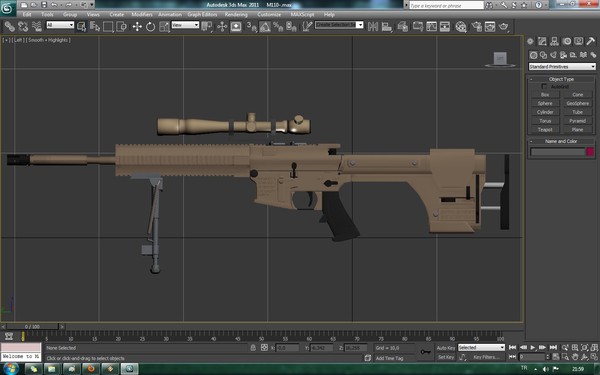Open the Graph Editors menu
The width and height of the screenshot is (600, 375).
202,15
